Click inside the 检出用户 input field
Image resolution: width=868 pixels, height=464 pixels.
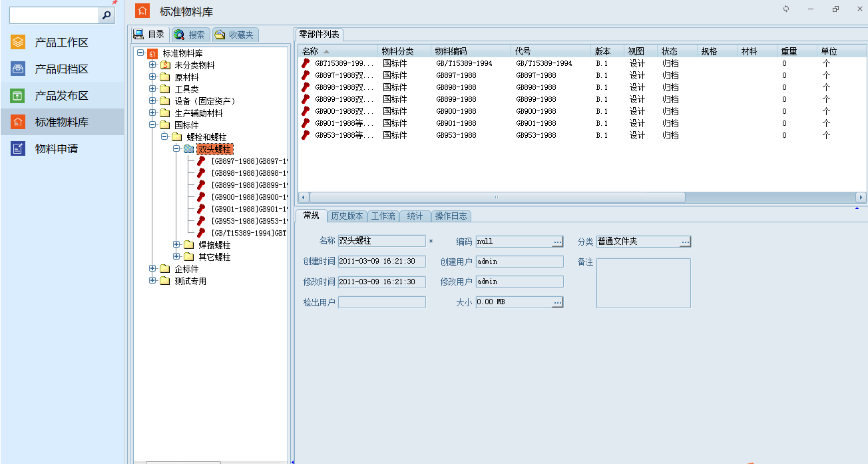381,302
